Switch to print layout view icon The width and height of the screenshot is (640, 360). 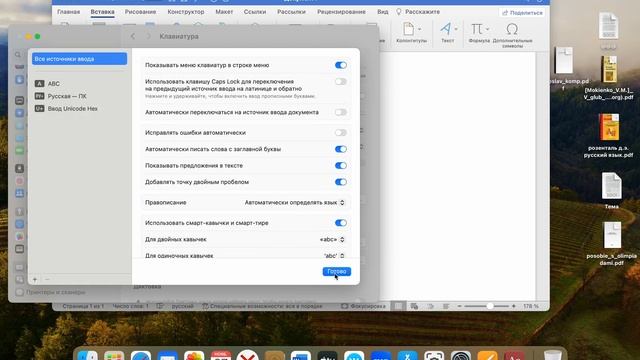[x=398, y=306]
